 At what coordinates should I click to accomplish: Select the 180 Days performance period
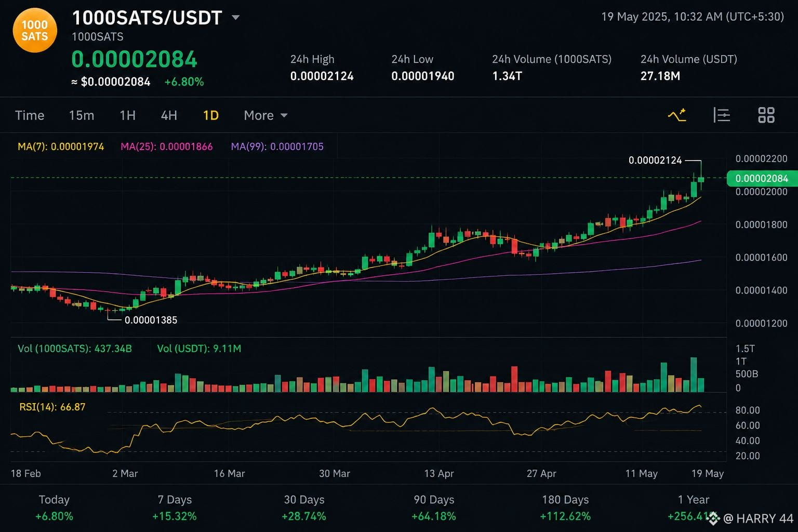tap(565, 508)
